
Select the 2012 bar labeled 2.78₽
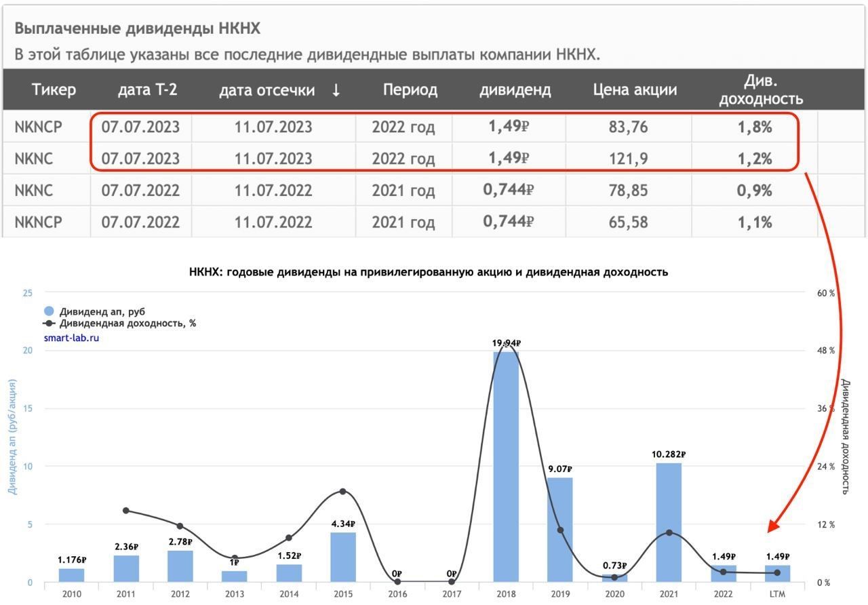pyautogui.click(x=180, y=566)
